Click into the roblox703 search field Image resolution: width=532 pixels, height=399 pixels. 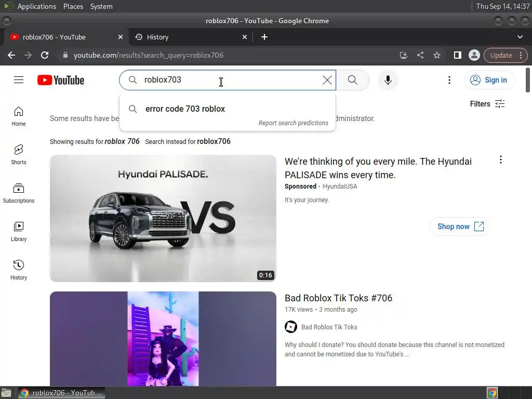tap(228, 80)
